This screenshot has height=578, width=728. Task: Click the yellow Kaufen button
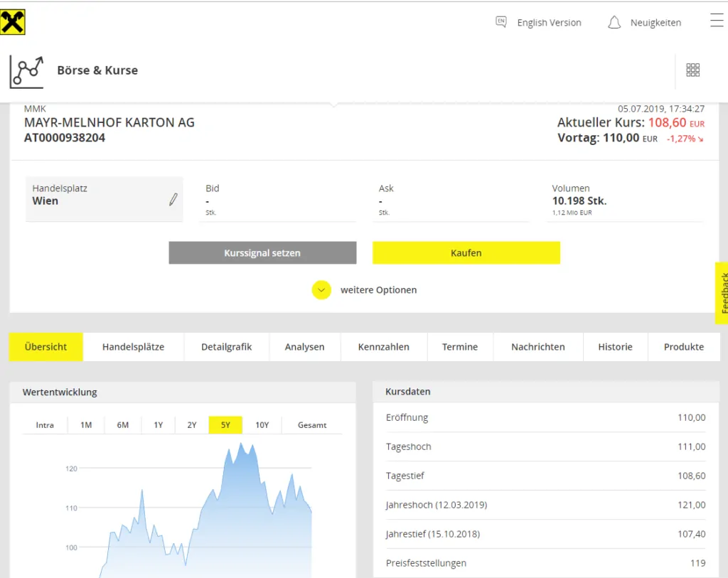click(466, 252)
